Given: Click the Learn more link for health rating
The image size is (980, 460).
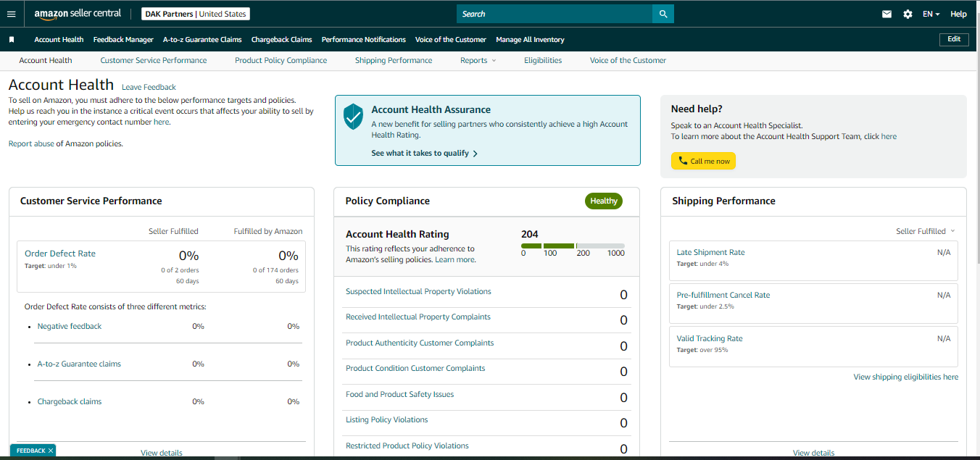Looking at the screenshot, I should pyautogui.click(x=454, y=259).
